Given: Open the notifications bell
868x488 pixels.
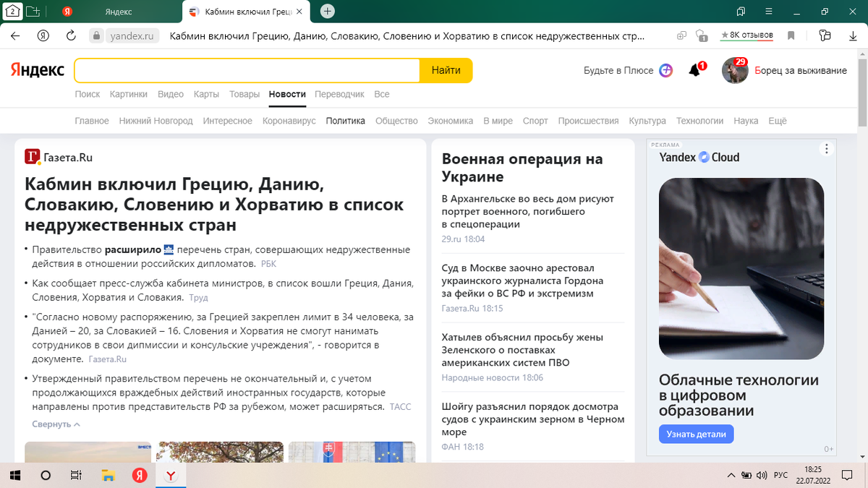Looking at the screenshot, I should (x=694, y=70).
